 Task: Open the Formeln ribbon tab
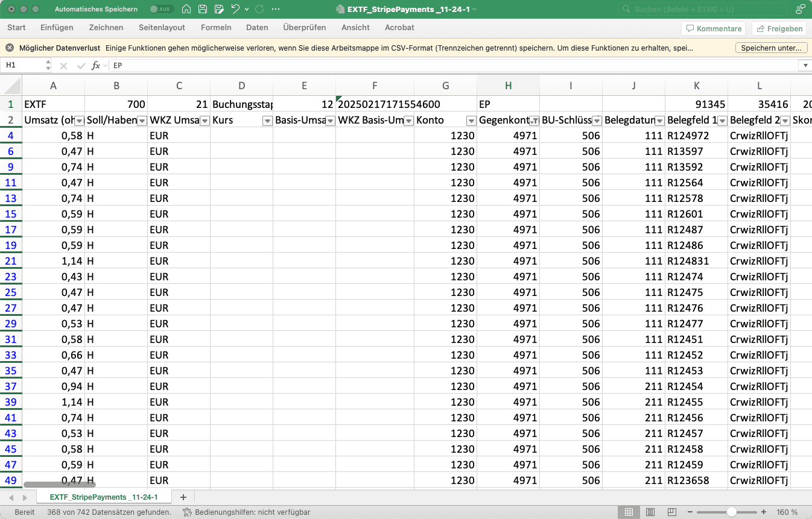click(x=216, y=28)
